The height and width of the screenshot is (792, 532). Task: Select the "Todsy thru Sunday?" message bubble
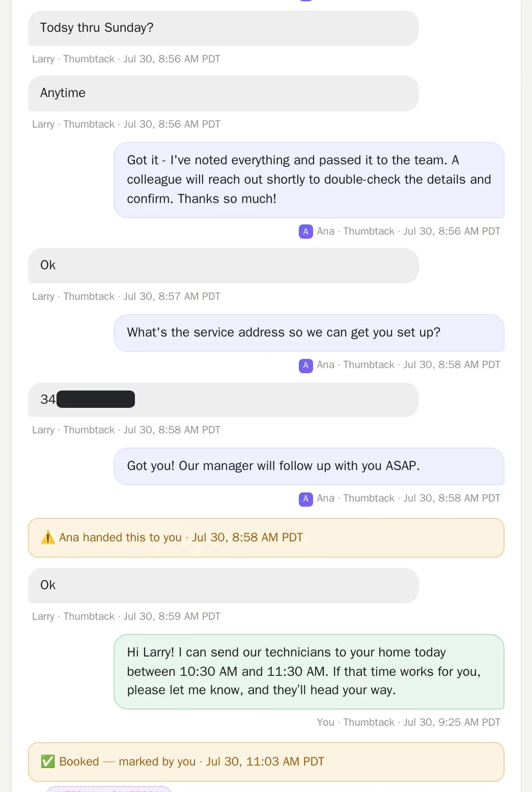pos(223,28)
